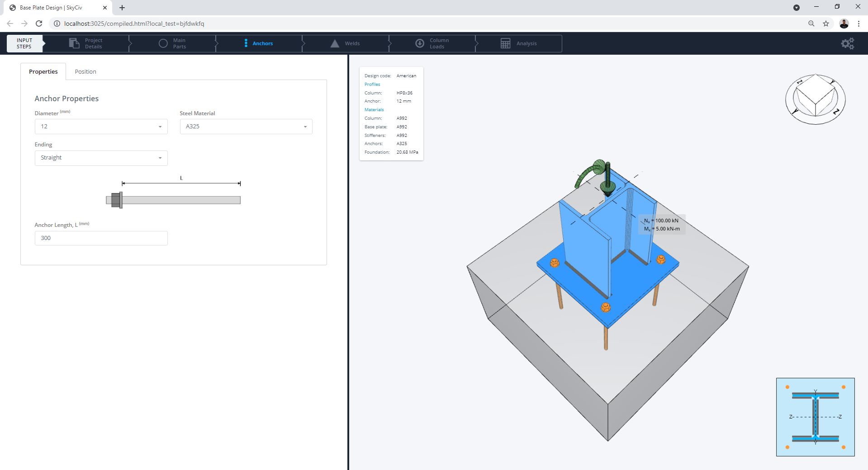This screenshot has height=470, width=868.
Task: Click the 3D orientation compass widget
Action: pos(815,99)
